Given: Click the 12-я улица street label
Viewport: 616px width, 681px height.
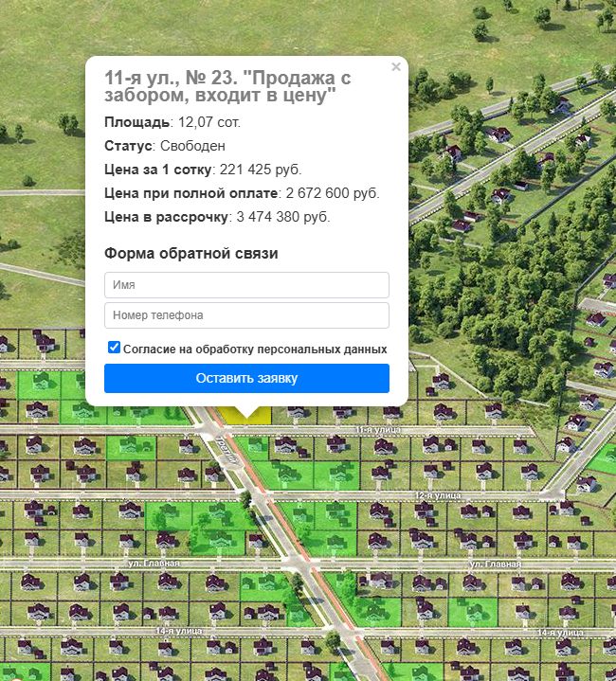Looking at the screenshot, I should coord(438,495).
